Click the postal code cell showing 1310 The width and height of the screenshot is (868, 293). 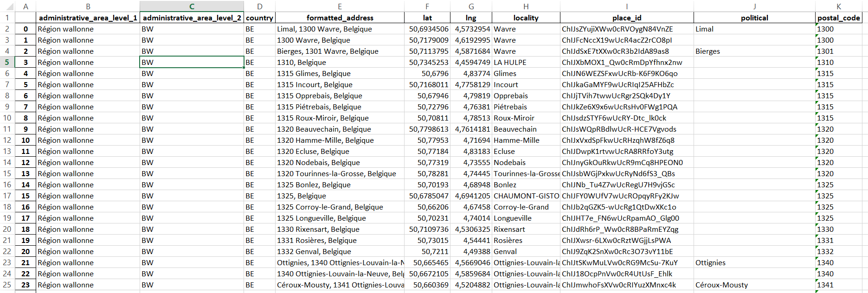838,62
